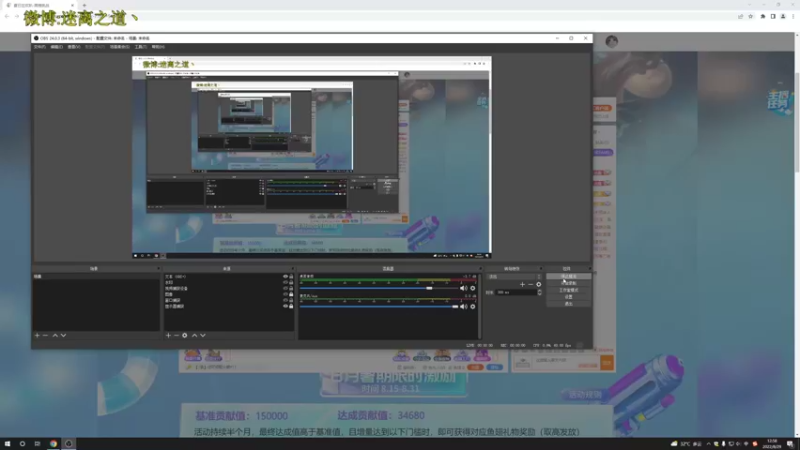
Task: Open the Windows Start menu
Action: point(7,443)
